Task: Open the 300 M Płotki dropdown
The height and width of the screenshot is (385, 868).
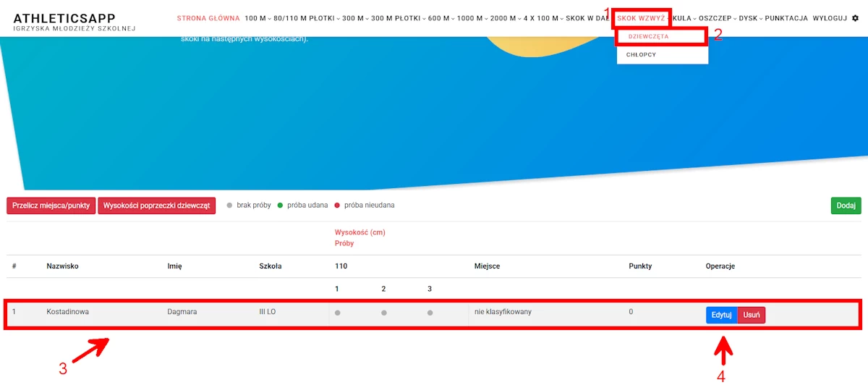Action: click(x=397, y=18)
